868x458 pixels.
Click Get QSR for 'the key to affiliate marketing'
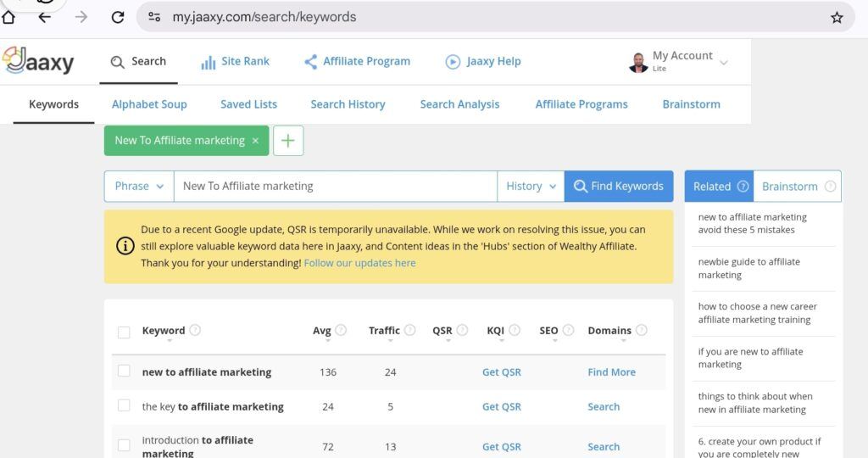point(502,406)
